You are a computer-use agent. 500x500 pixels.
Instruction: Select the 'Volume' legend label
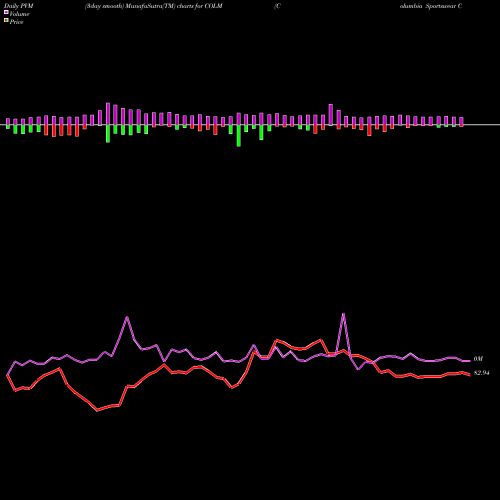(x=19, y=14)
